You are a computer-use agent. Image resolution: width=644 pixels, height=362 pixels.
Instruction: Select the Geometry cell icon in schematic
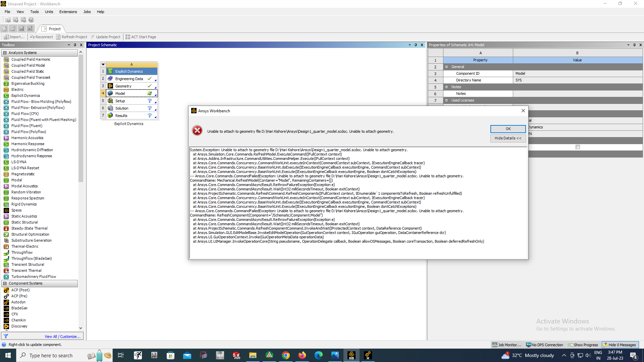tap(110, 86)
